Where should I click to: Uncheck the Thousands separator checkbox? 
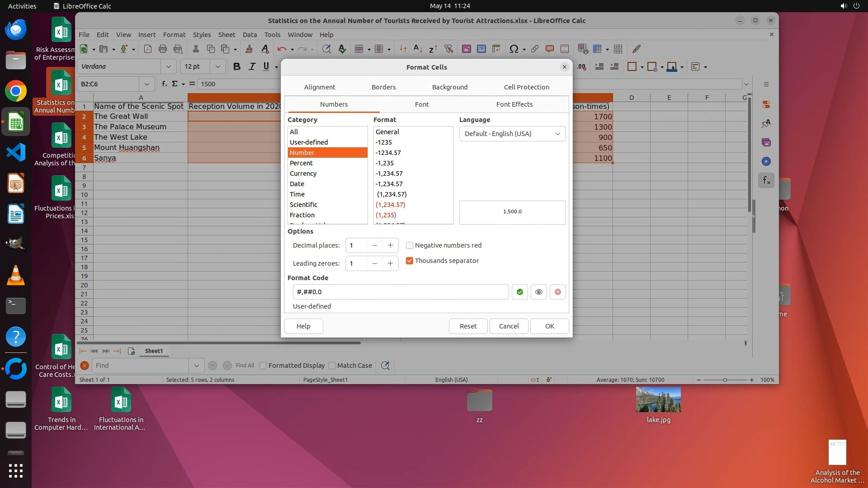point(410,261)
